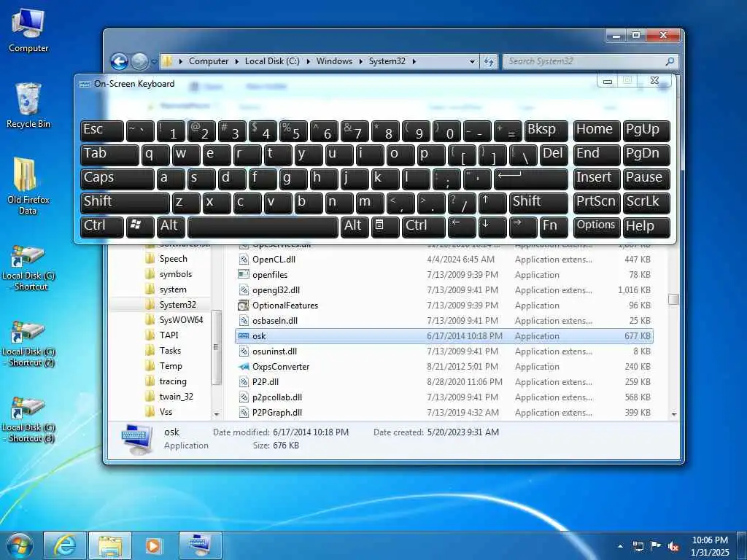Select the Recycle Bin desktop icon
747x560 pixels.
tap(28, 106)
